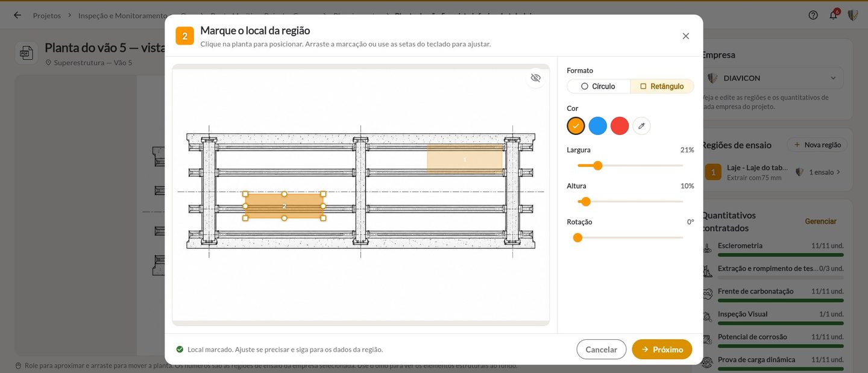The height and width of the screenshot is (373, 868).
Task: Expand the DIAVICON company dropdown
Action: pos(773,78)
